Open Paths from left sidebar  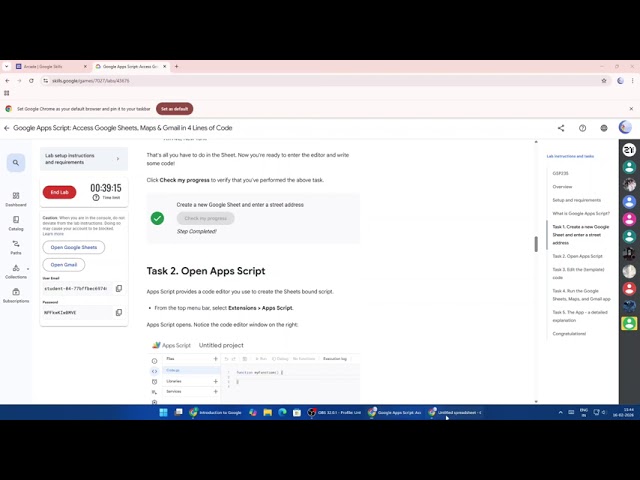tap(16, 247)
